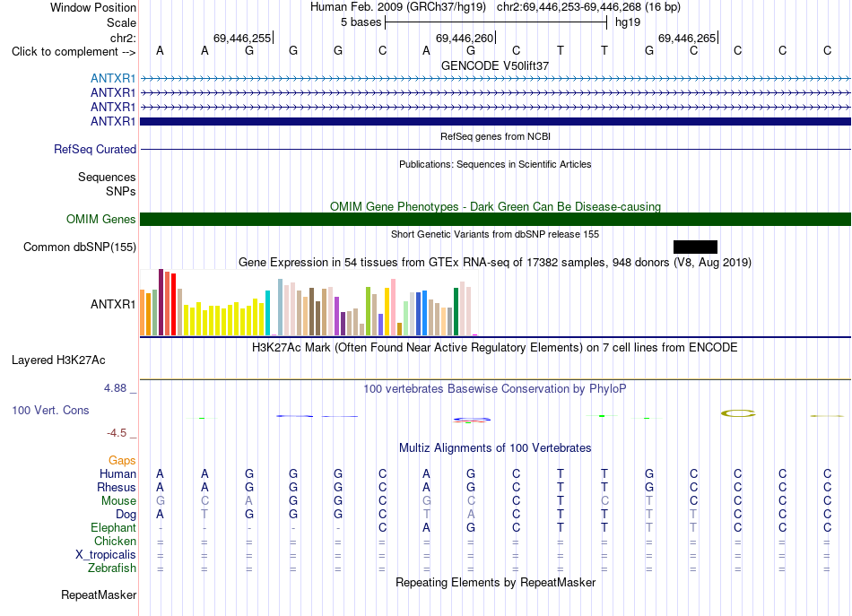Open the Common dbSNP(155) track label
This screenshot has height=616, width=852.
tap(80, 247)
